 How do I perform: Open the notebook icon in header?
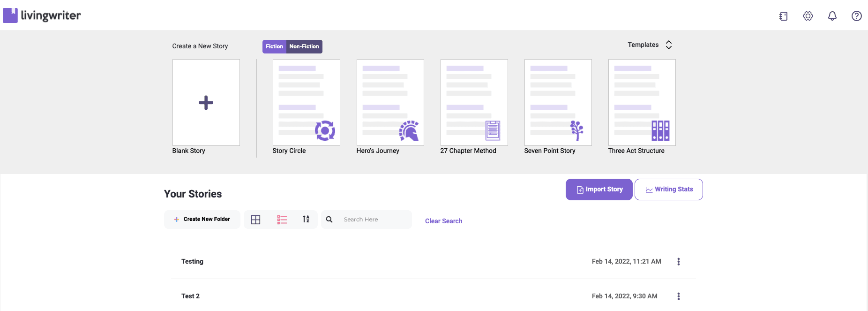tap(783, 16)
